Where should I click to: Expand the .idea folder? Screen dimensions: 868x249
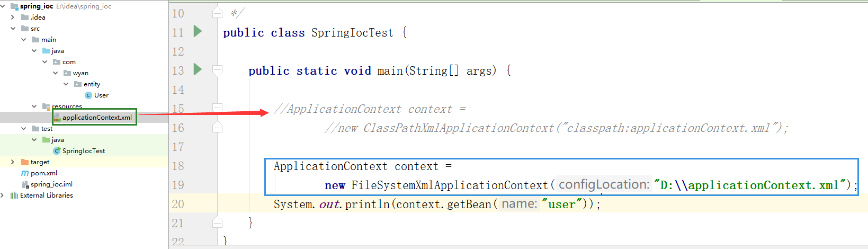click(x=13, y=17)
